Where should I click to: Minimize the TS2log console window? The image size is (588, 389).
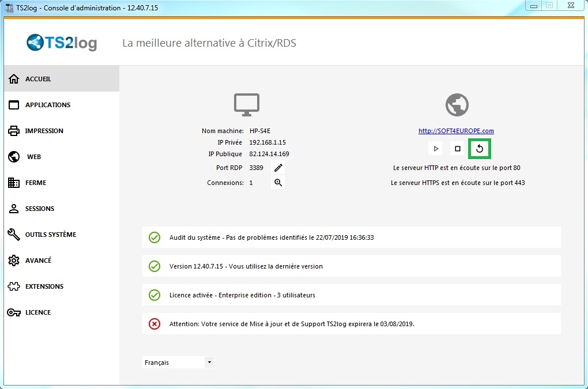(x=534, y=6)
